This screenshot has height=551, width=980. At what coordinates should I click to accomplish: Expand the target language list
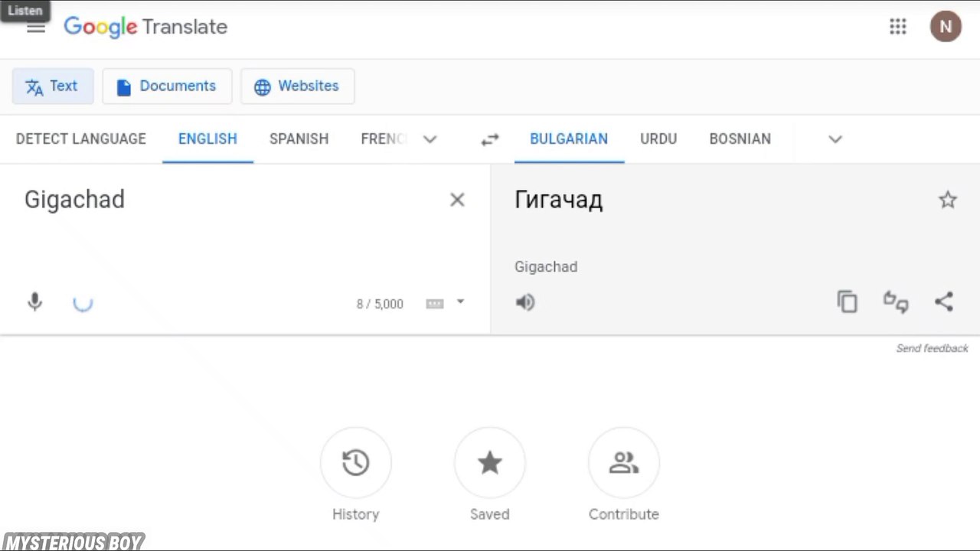point(835,139)
